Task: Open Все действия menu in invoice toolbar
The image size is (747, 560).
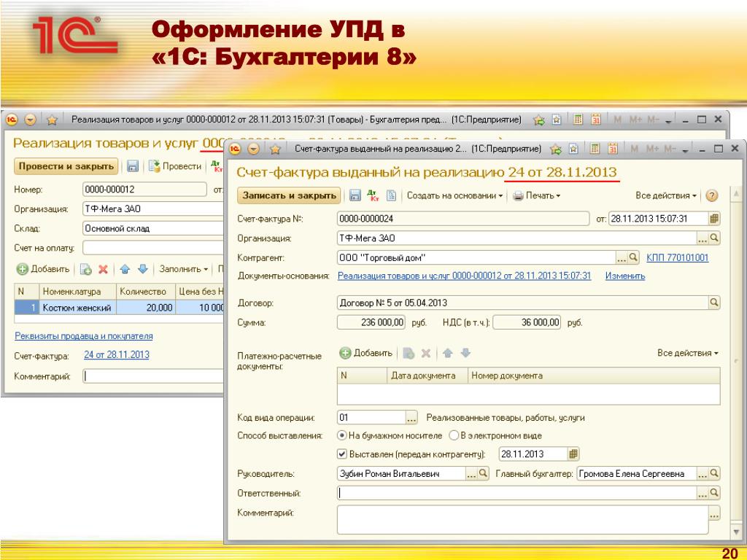Action: point(666,195)
